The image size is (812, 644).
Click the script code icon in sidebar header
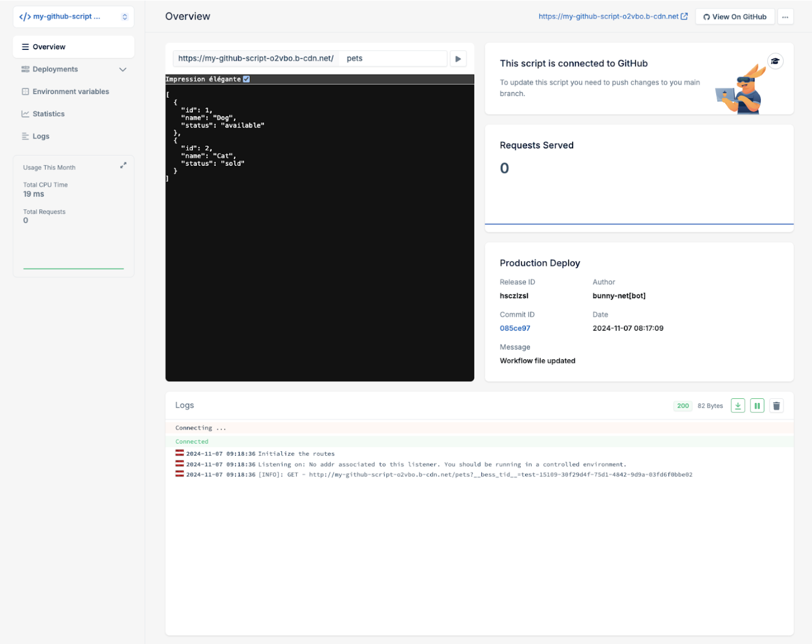click(25, 17)
